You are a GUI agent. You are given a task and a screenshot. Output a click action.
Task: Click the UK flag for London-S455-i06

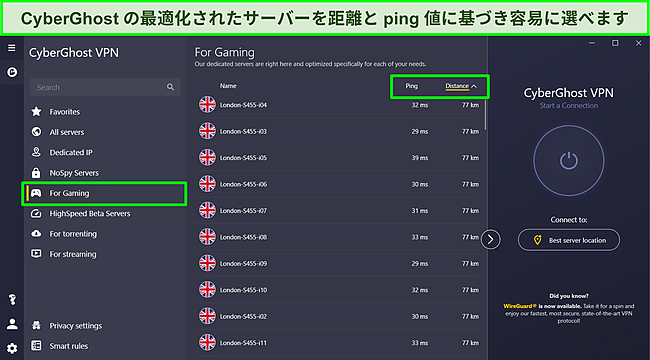[207, 184]
